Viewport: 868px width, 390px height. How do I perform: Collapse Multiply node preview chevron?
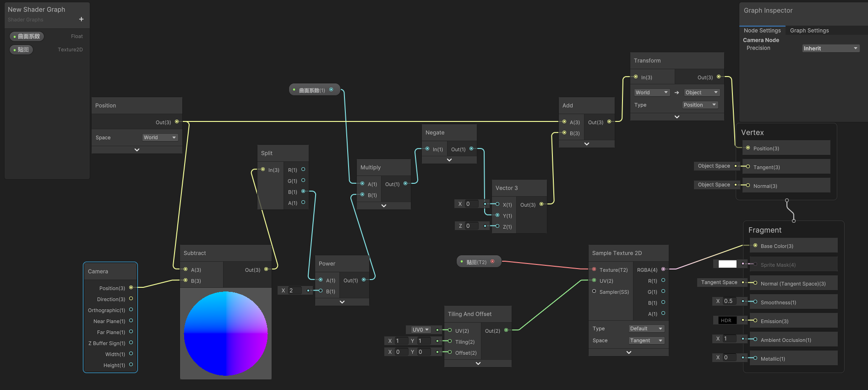click(x=384, y=206)
